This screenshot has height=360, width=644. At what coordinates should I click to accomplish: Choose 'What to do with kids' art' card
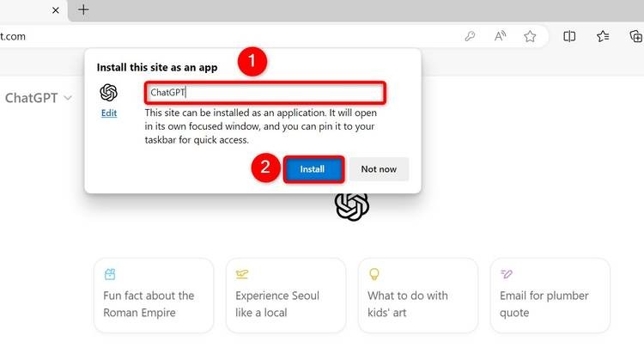[418, 296]
